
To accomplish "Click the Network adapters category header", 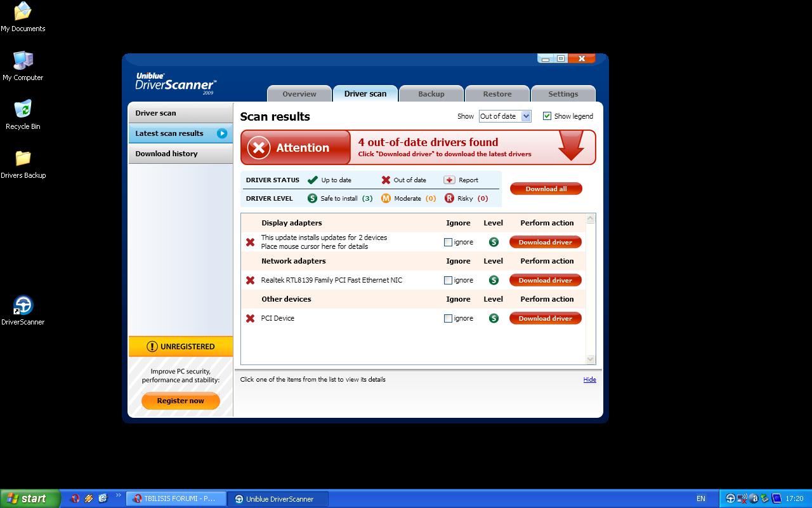I will [294, 261].
